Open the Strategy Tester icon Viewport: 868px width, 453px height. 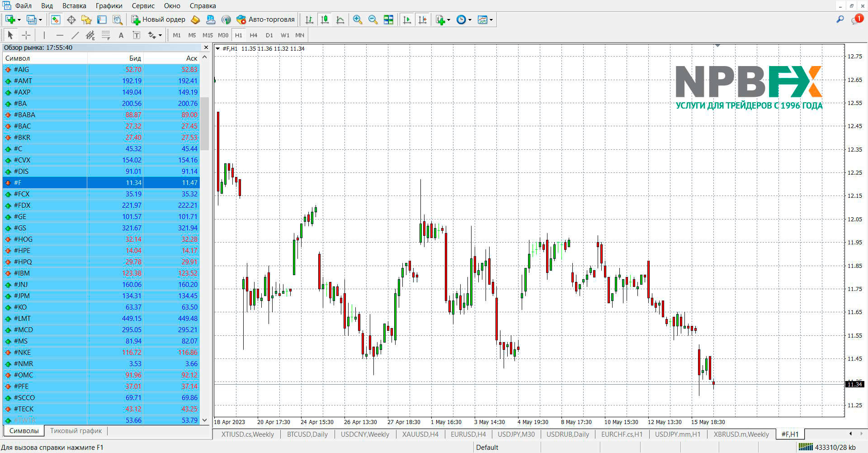[118, 19]
